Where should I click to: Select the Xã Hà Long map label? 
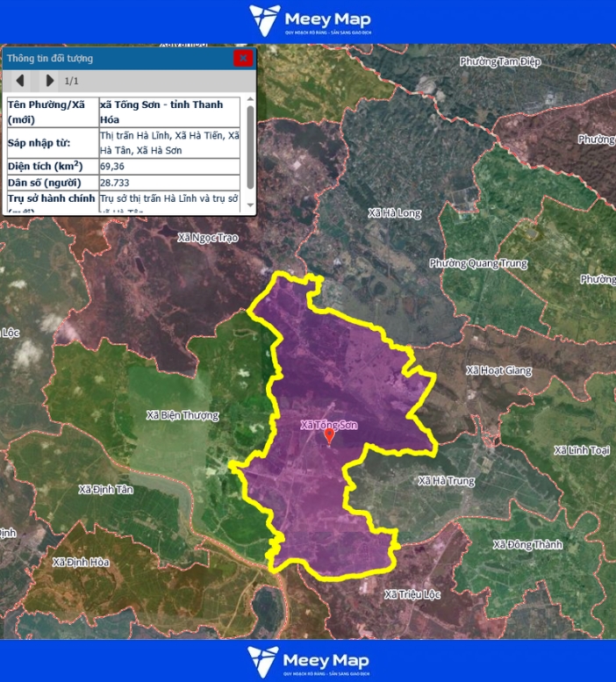(x=395, y=213)
